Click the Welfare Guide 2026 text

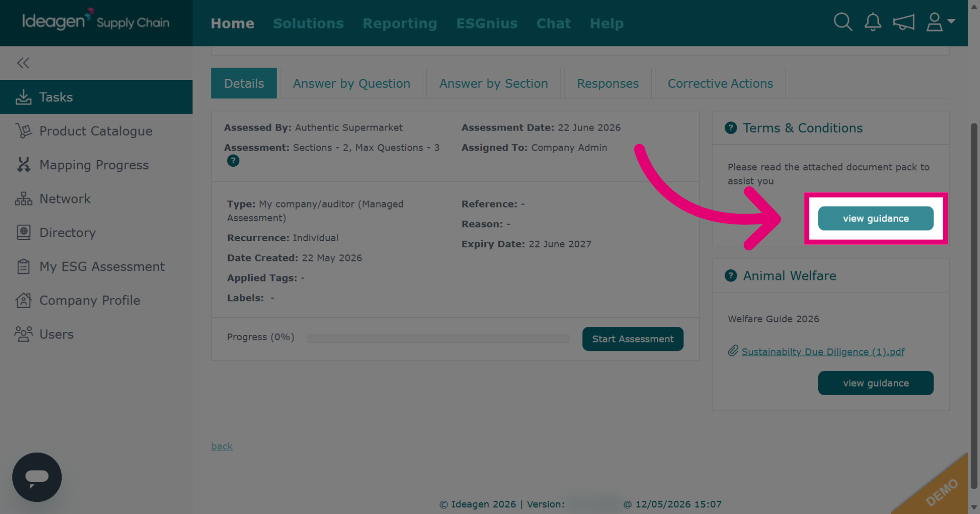click(773, 319)
